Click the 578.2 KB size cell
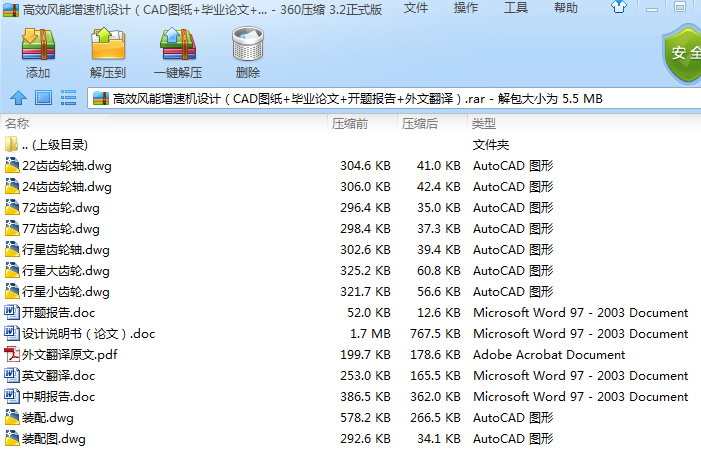The width and height of the screenshot is (701, 464). click(x=365, y=418)
